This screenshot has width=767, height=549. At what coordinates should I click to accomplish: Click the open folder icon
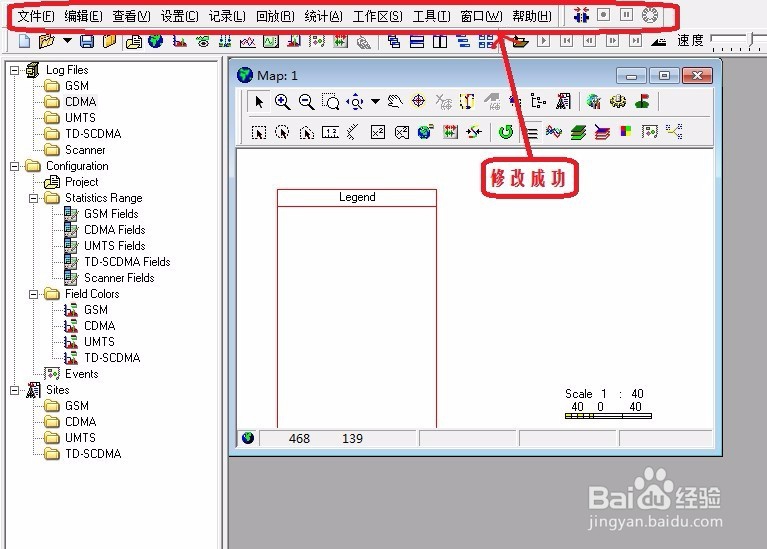click(46, 41)
